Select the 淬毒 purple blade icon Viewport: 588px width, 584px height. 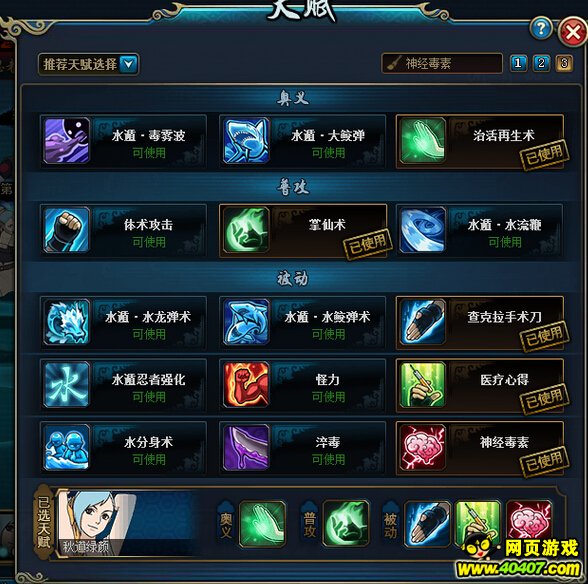246,447
